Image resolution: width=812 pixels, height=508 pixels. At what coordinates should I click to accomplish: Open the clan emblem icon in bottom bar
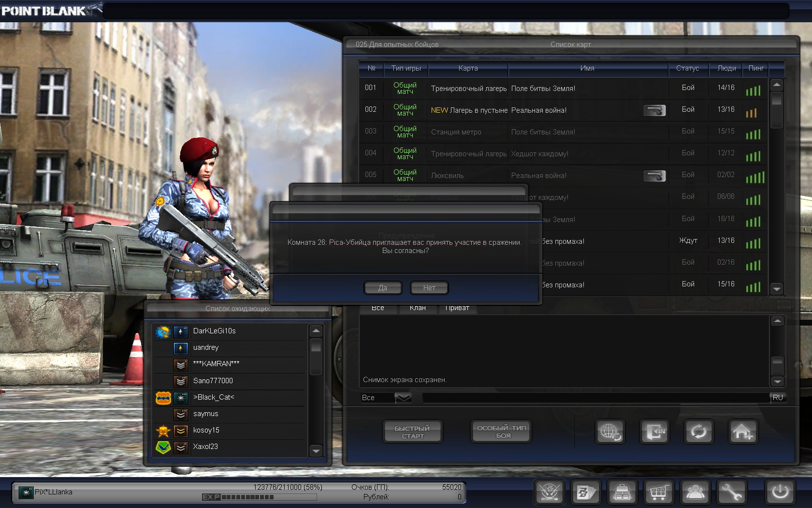(550, 493)
